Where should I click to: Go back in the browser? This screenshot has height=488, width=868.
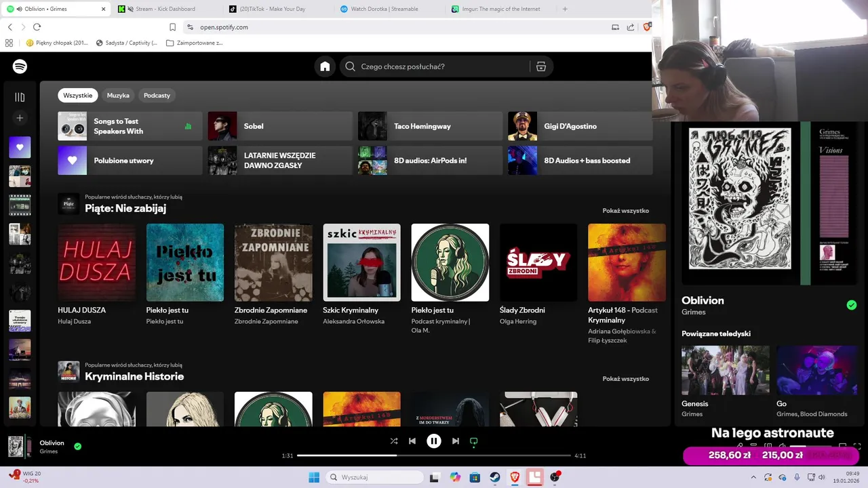pyautogui.click(x=9, y=27)
